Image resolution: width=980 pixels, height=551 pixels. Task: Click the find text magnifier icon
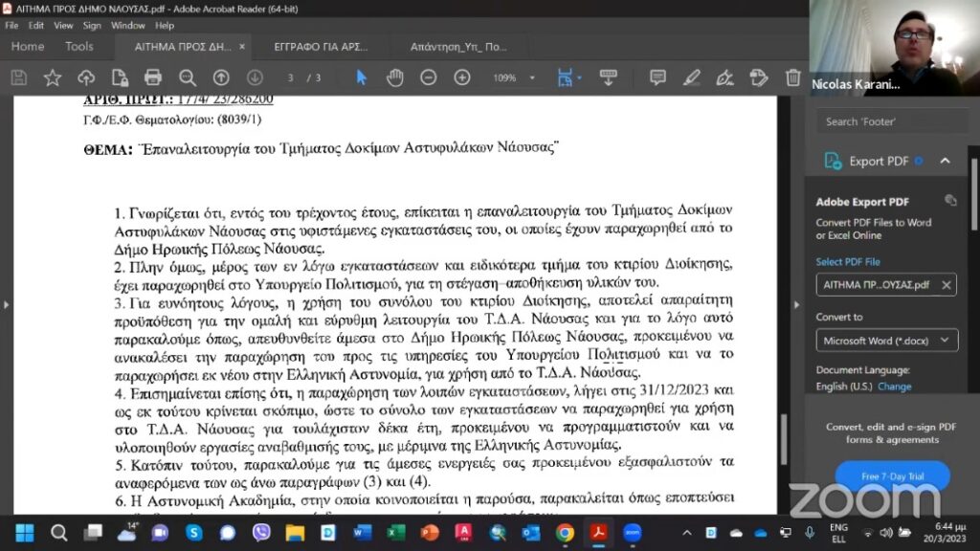188,77
